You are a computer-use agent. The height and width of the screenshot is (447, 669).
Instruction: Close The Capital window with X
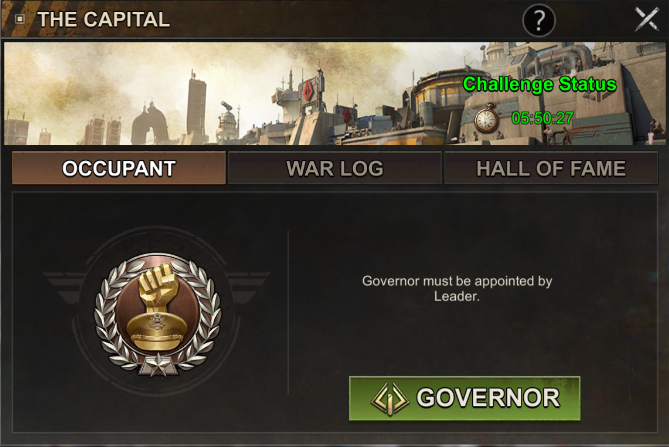(x=647, y=19)
